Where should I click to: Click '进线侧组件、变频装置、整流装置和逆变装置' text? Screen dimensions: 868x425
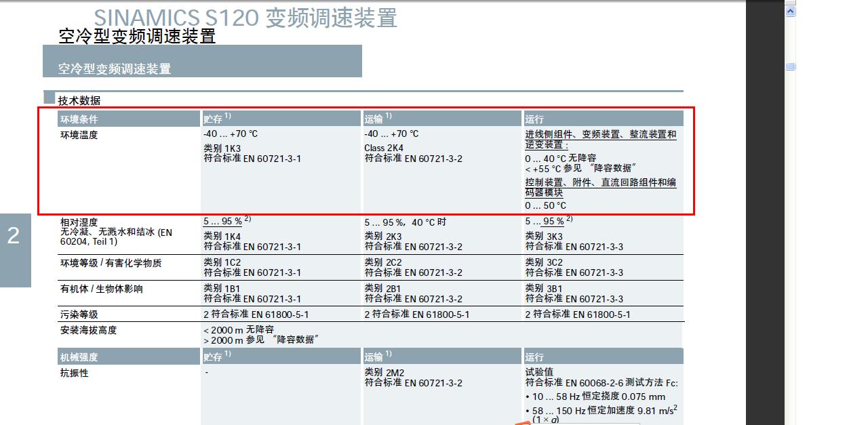[600, 140]
